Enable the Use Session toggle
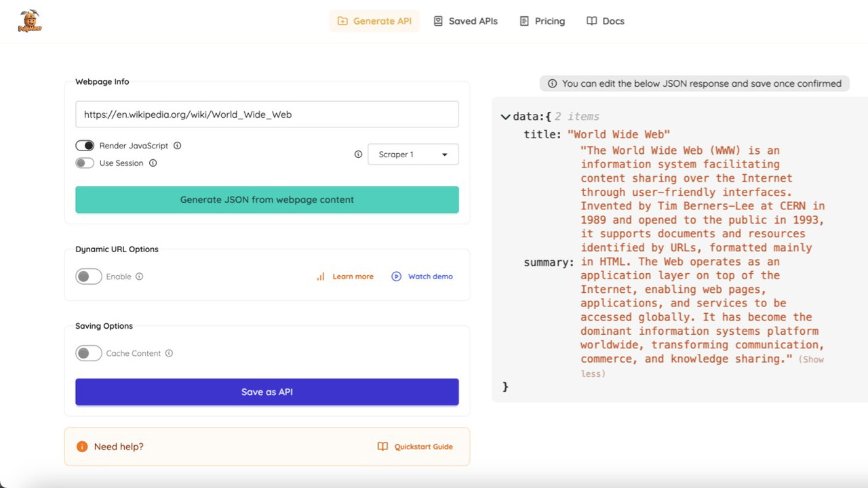Screen dimensions: 868x488 [85, 163]
